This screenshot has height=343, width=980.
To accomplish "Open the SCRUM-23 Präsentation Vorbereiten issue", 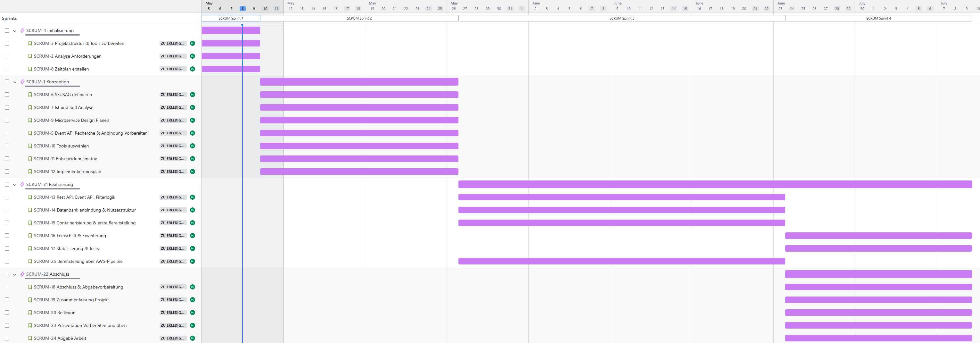I will (x=80, y=325).
